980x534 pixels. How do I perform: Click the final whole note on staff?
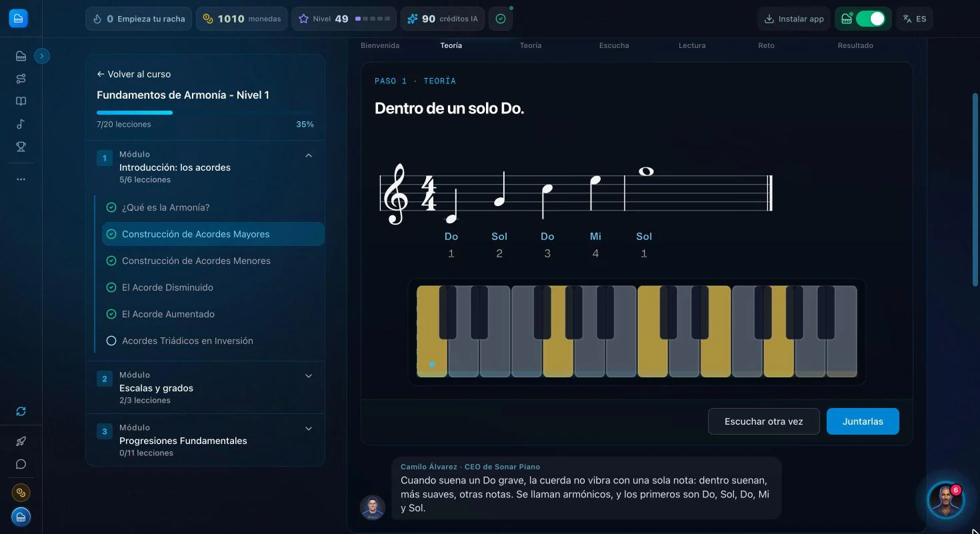645,171
